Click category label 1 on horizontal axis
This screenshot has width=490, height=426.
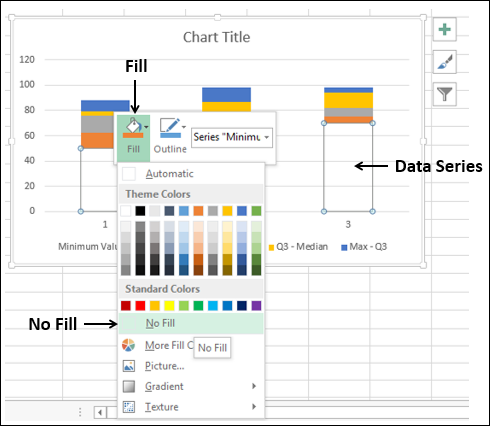tap(105, 224)
